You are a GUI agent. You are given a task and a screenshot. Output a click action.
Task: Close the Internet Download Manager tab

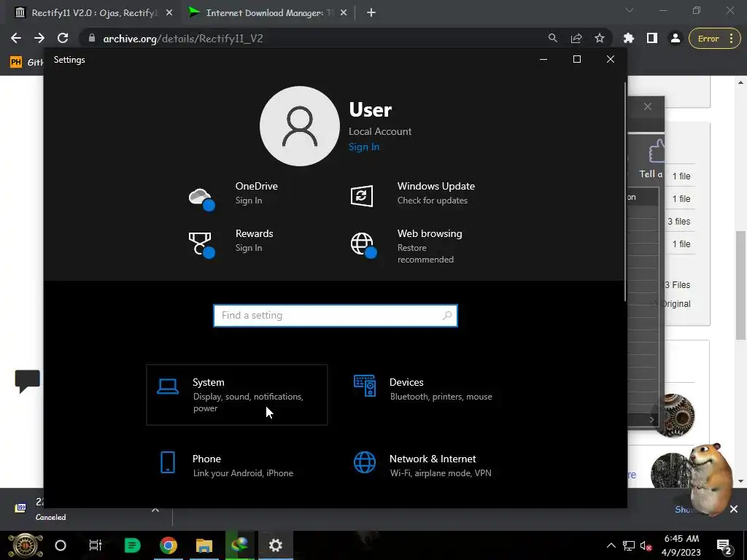click(x=344, y=13)
